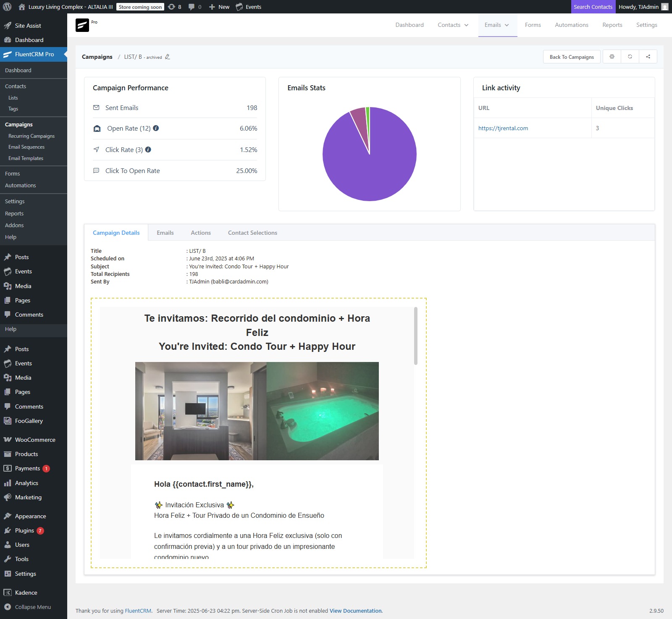Image resolution: width=672 pixels, height=619 pixels.
Task: Click the email preview scrollbar
Action: 416,336
